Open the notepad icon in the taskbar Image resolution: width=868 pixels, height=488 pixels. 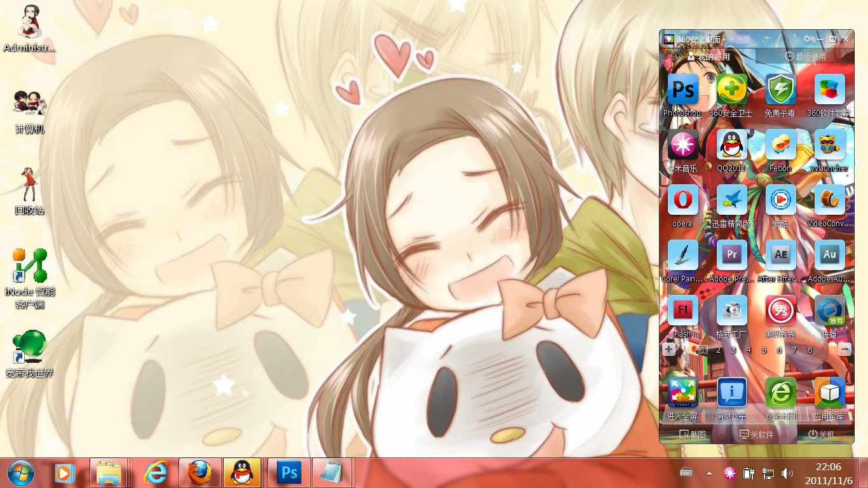(332, 473)
